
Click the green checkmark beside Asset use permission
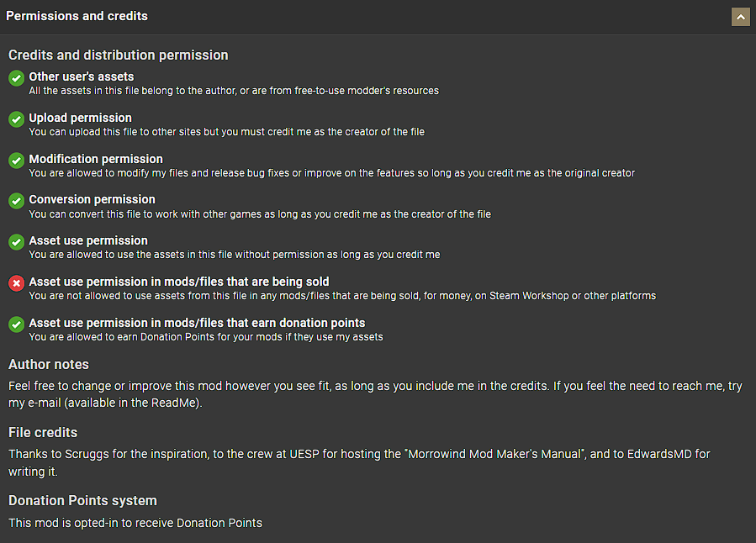click(16, 242)
